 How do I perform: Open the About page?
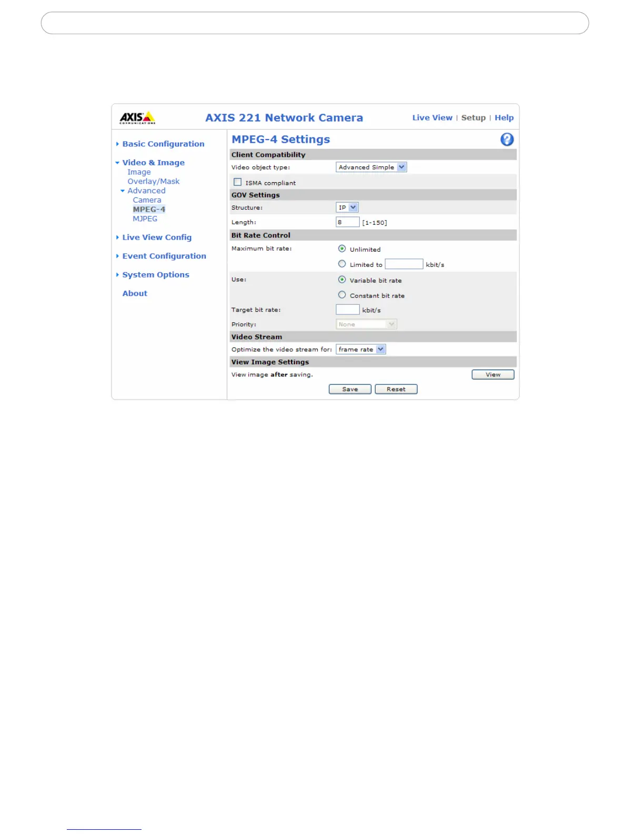(135, 293)
